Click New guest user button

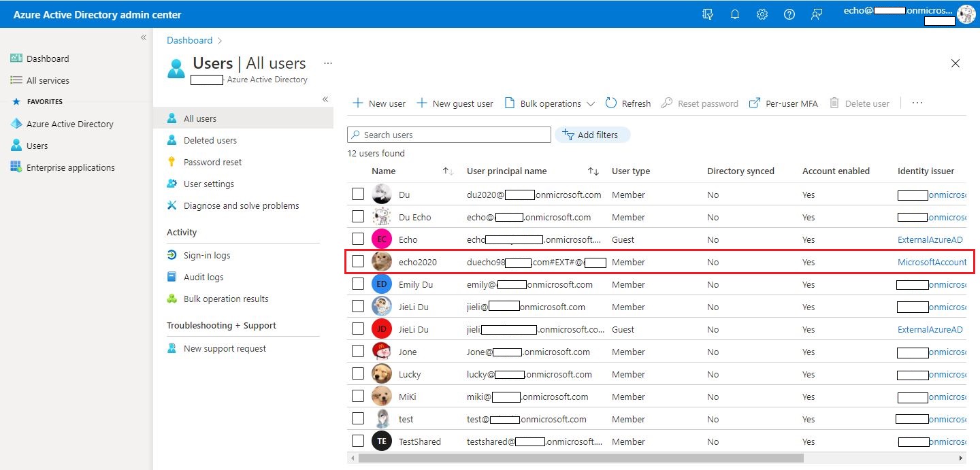point(455,103)
